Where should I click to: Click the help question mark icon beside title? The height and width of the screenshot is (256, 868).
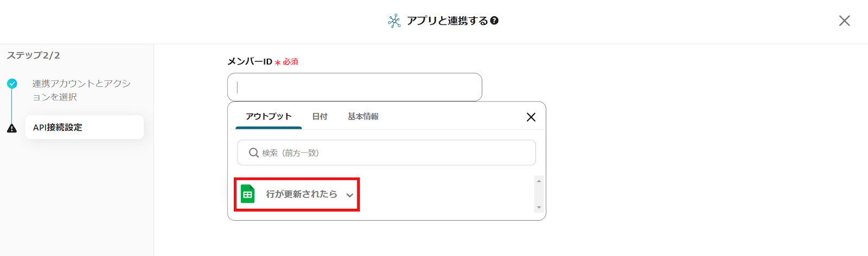494,21
